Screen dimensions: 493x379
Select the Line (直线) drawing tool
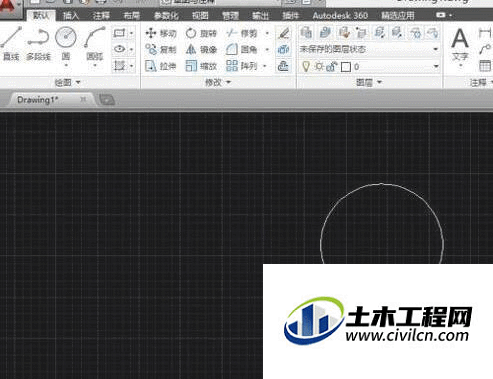click(x=11, y=43)
